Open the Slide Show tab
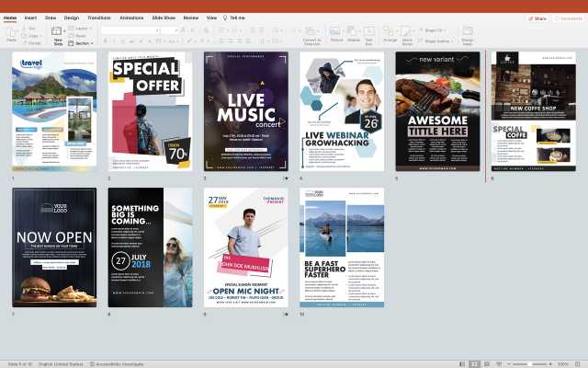 pos(164,17)
